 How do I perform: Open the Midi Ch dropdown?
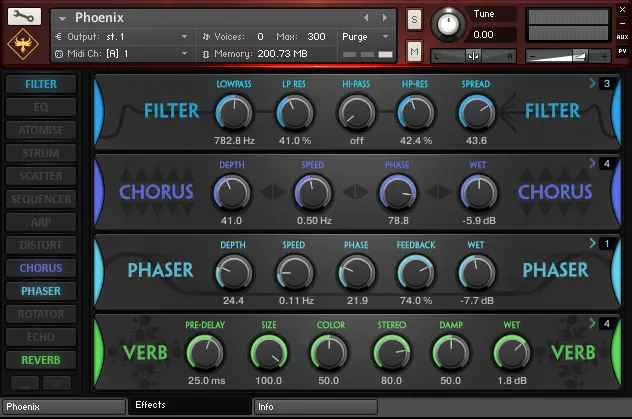coord(184,54)
